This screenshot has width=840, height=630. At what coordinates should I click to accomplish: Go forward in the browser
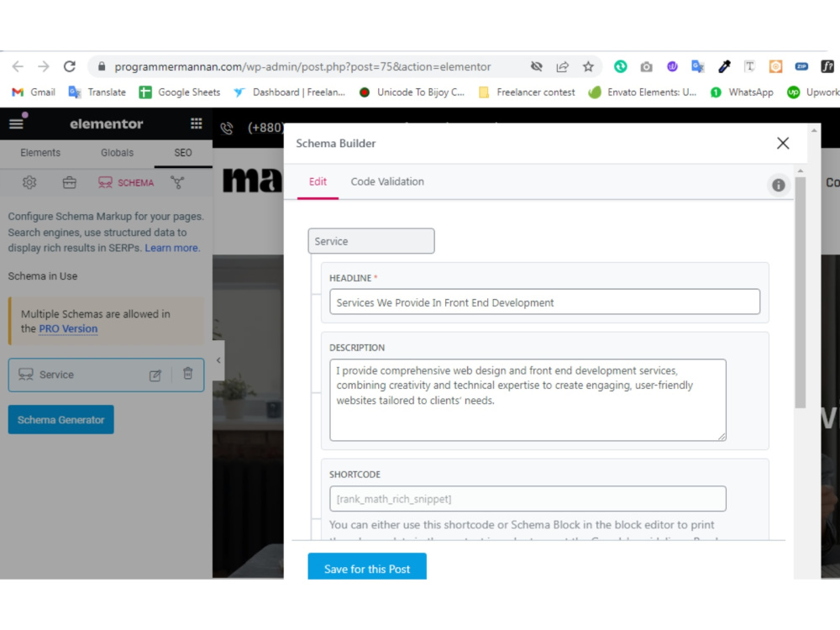coord(44,66)
